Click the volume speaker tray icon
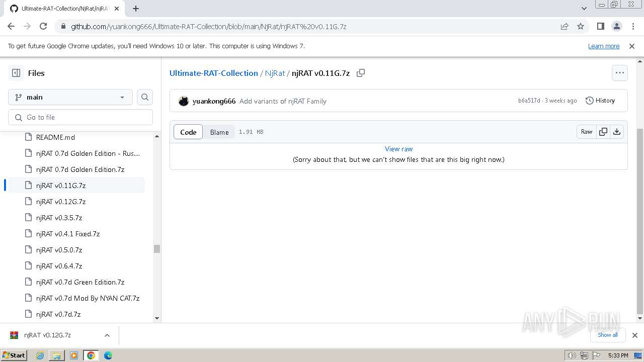Image resolution: width=644 pixels, height=362 pixels. (572, 355)
